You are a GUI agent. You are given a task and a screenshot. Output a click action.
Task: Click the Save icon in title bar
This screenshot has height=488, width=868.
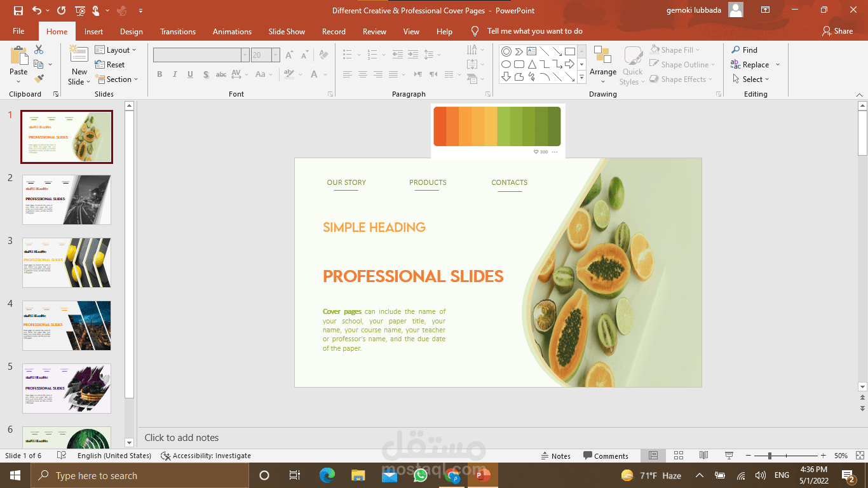18,11
